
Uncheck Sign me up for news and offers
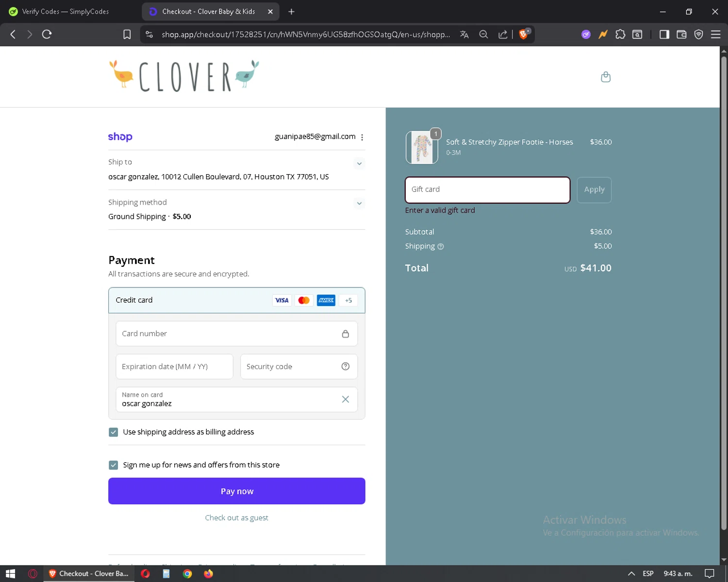coord(114,465)
